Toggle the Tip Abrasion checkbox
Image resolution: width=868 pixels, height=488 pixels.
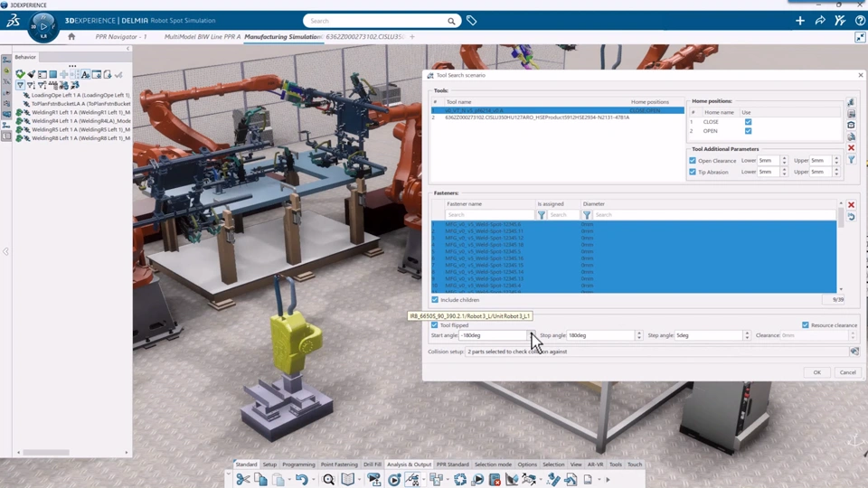(x=693, y=172)
